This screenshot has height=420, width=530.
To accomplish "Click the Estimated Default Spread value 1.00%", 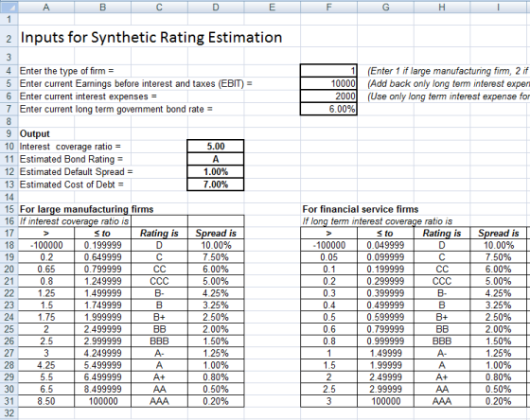I will [216, 171].
